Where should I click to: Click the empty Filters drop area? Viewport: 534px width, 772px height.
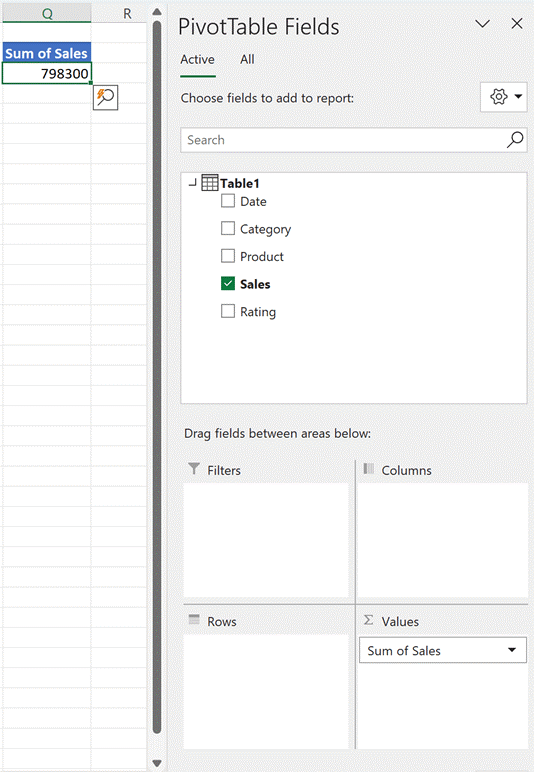pyautogui.click(x=266, y=540)
